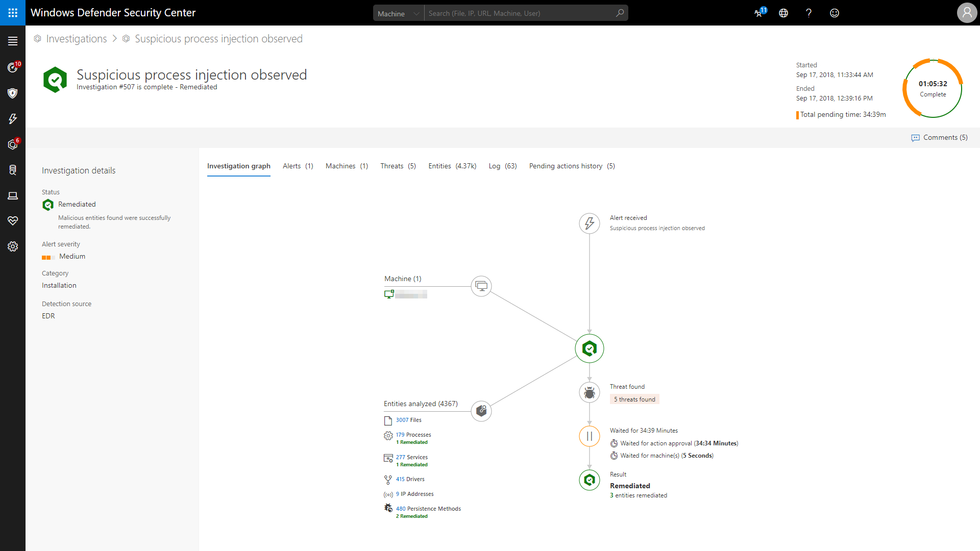980x551 pixels.
Task: Open help with the question mark icon
Action: (x=809, y=13)
